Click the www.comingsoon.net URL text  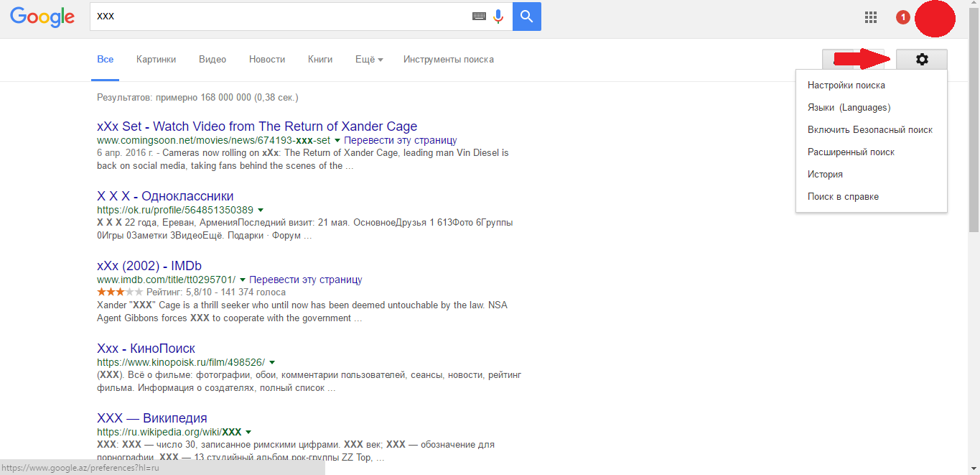tap(214, 140)
